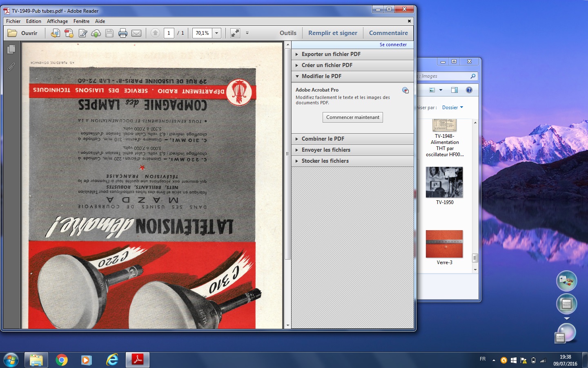The height and width of the screenshot is (368, 588).
Task: Click the Adobe Acrobat Pro info icon
Action: point(405,90)
